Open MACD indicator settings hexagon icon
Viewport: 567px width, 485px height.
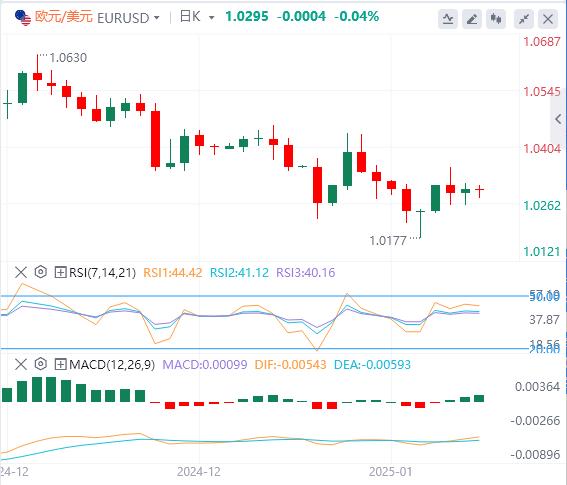[41, 364]
